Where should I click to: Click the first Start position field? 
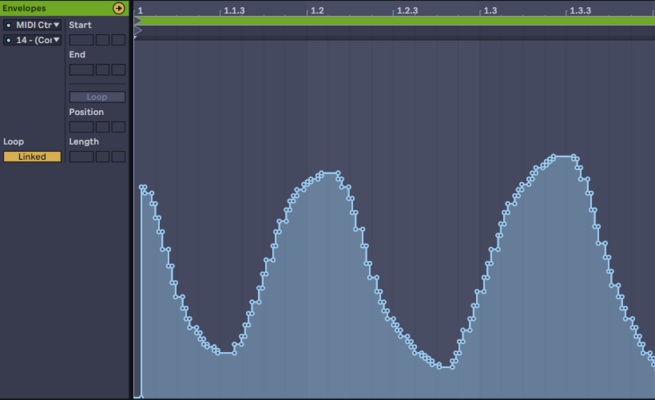coord(81,40)
